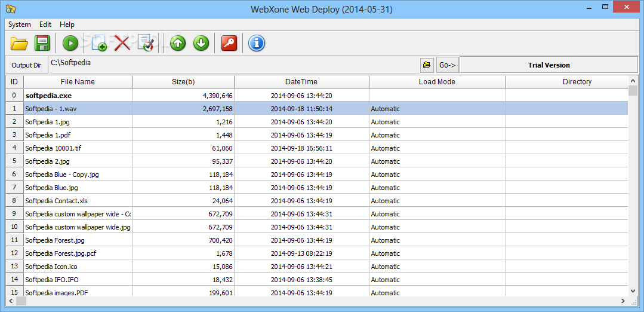Image resolution: width=644 pixels, height=312 pixels.
Task: Select Softpedia Blue.jpg file name
Action: [52, 188]
